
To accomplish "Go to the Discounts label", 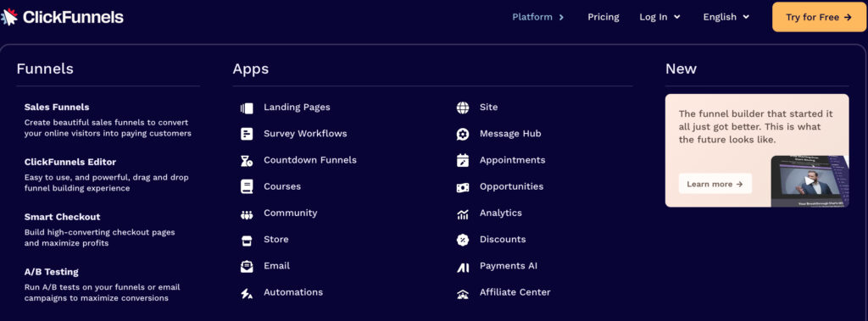I will click(x=503, y=239).
